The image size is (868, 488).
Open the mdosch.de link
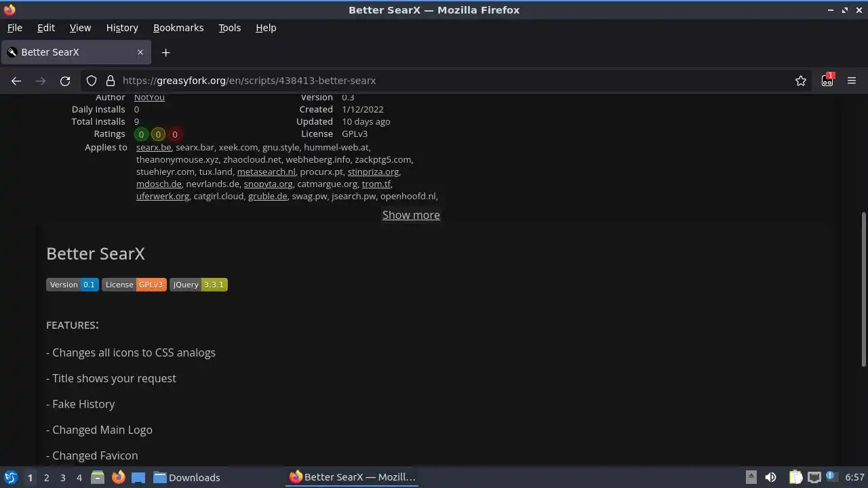pyautogui.click(x=159, y=184)
